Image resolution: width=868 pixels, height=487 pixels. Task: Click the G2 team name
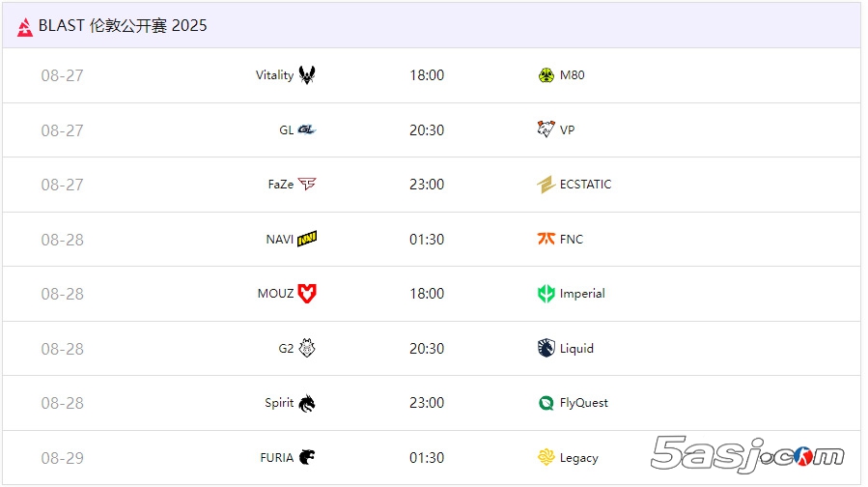pyautogui.click(x=286, y=349)
